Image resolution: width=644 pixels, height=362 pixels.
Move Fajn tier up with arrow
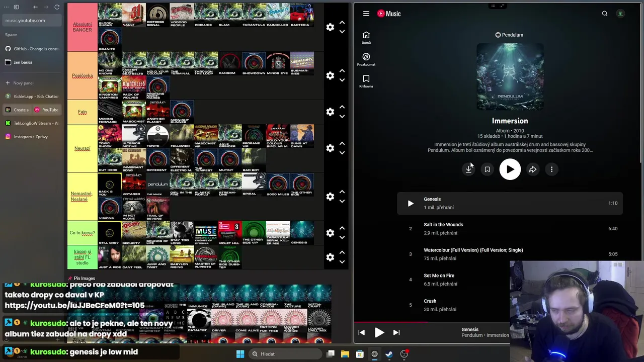[342, 107]
